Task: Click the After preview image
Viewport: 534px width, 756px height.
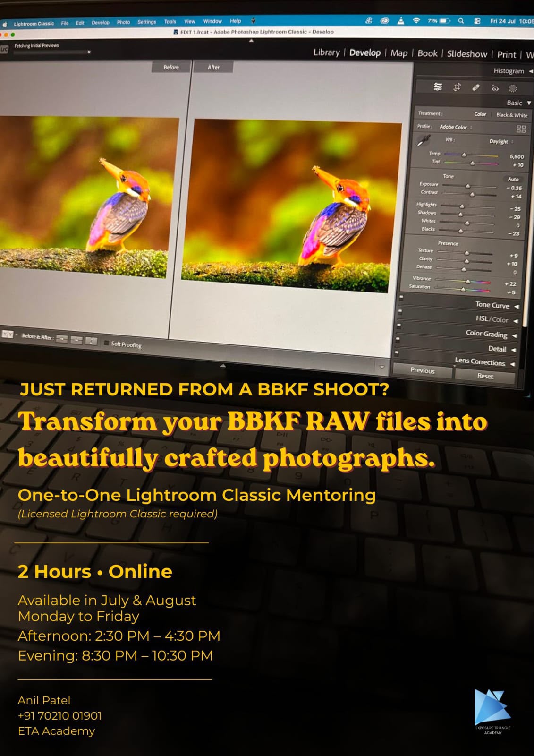Action: click(291, 205)
